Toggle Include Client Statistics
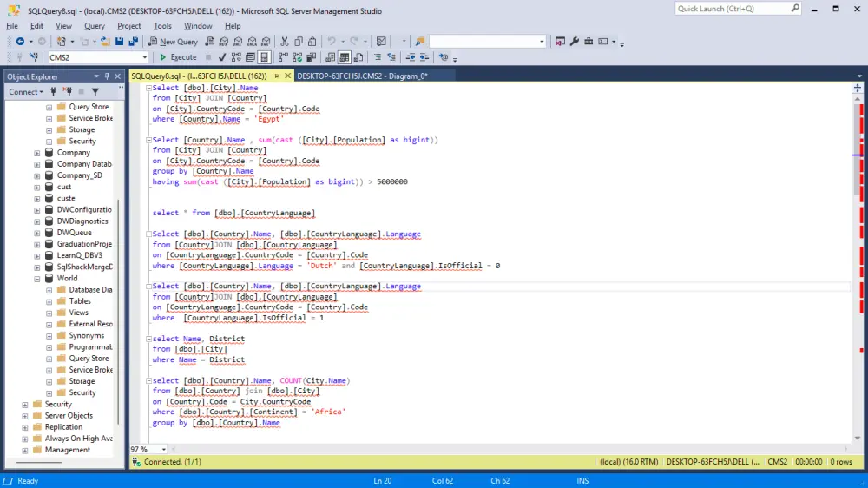Screen dimensions: 868x488 [311, 57]
